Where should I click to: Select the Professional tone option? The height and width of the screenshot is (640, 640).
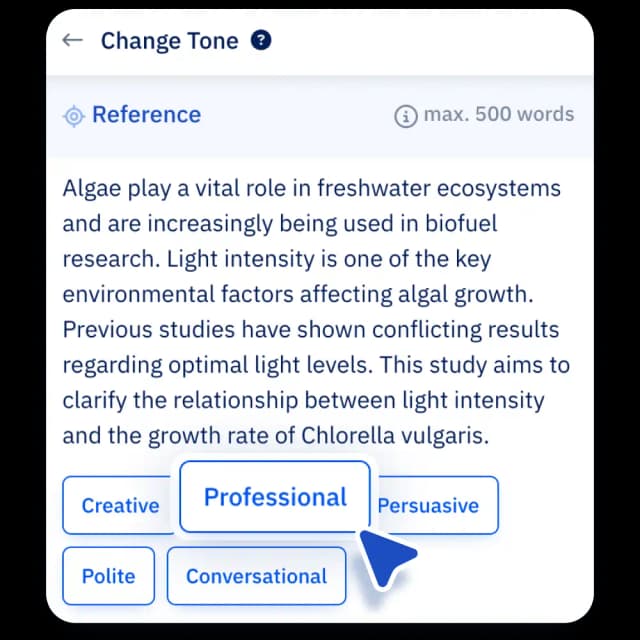click(275, 497)
